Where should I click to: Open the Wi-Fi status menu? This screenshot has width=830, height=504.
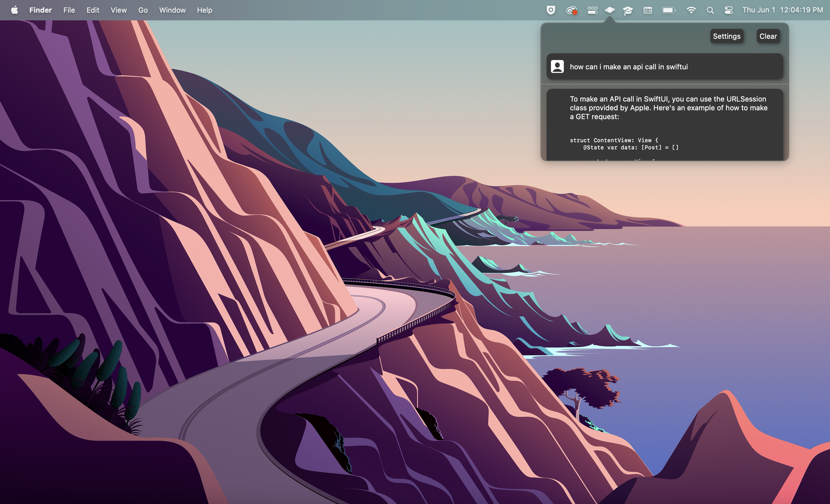point(691,10)
